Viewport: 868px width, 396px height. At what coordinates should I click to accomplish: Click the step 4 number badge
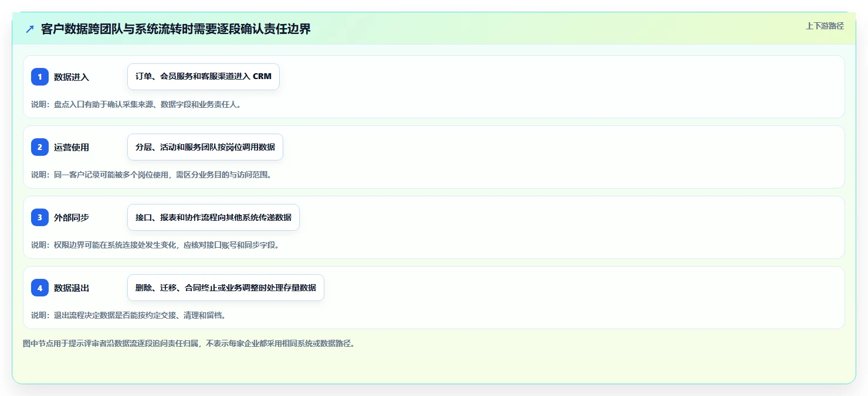click(40, 288)
